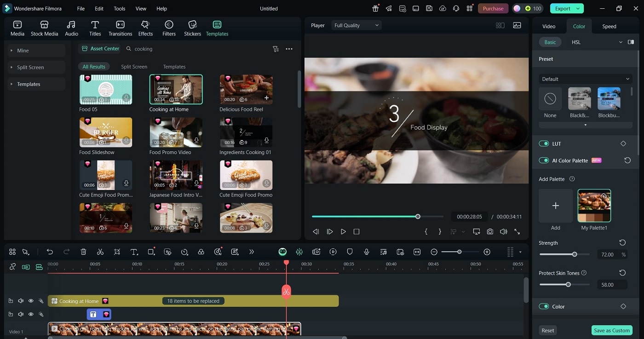Expand more timeline tools double chevron

(251, 252)
